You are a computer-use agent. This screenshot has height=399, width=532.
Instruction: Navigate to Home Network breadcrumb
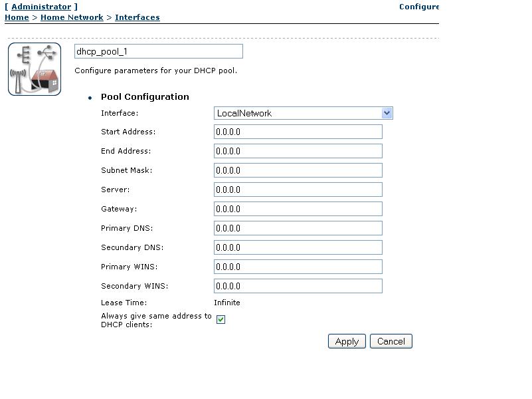[72, 17]
